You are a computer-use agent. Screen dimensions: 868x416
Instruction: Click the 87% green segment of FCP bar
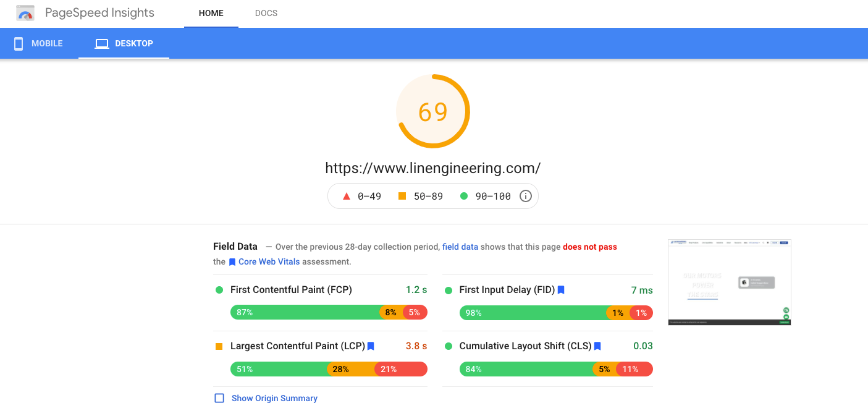[x=305, y=312]
